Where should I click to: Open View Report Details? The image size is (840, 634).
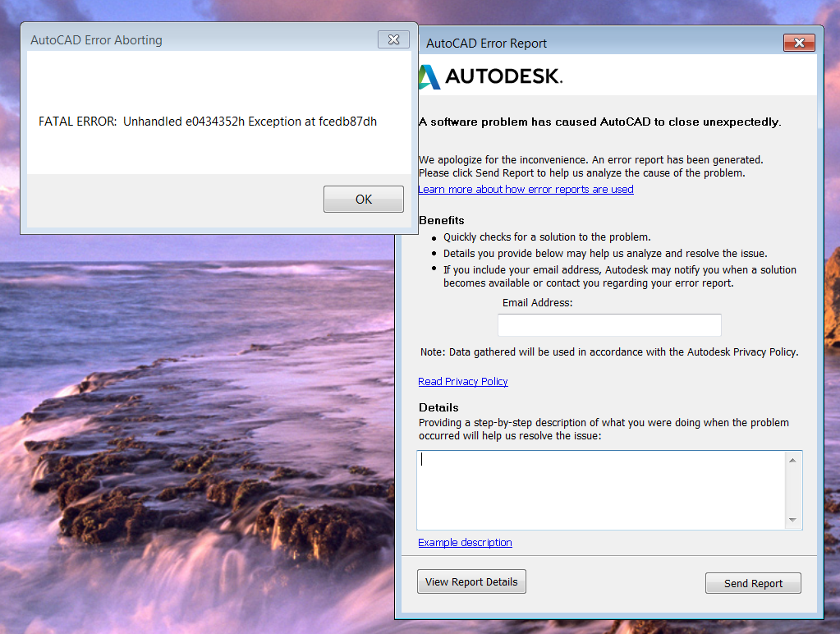tap(470, 581)
